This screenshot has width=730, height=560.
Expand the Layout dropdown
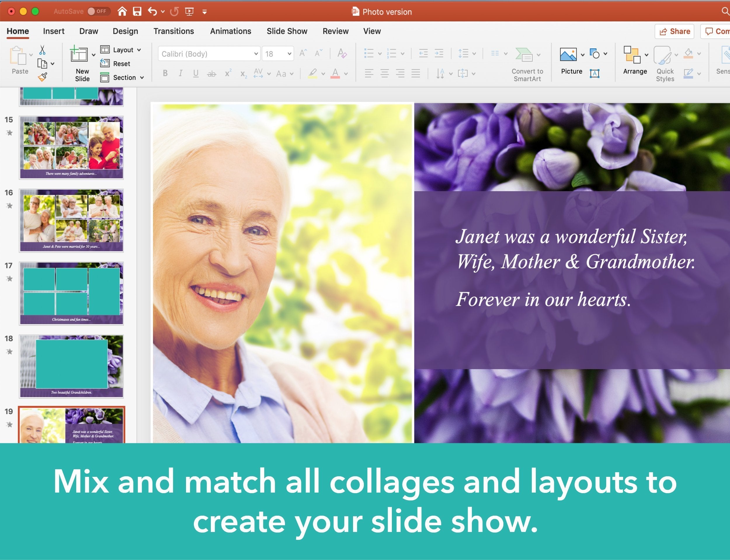pos(139,49)
